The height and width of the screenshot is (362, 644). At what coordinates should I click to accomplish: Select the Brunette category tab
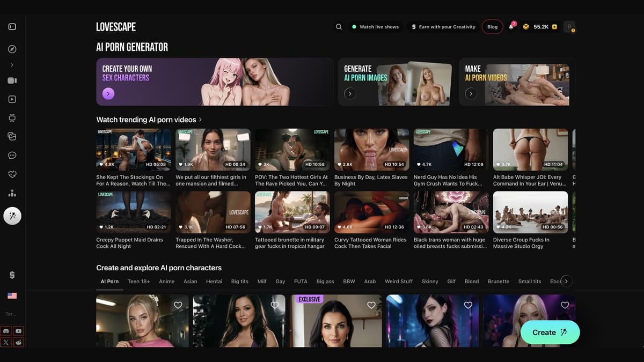click(499, 282)
